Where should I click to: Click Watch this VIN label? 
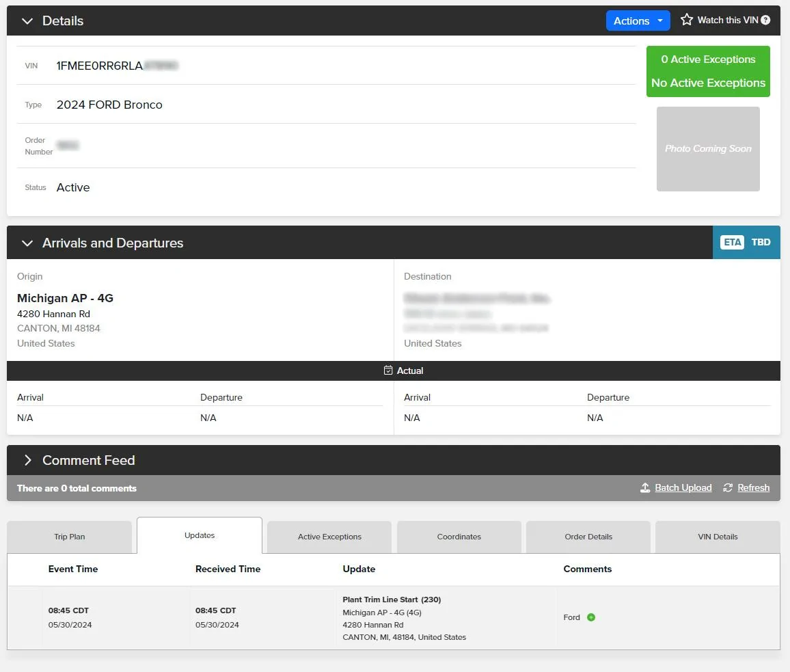tap(728, 20)
